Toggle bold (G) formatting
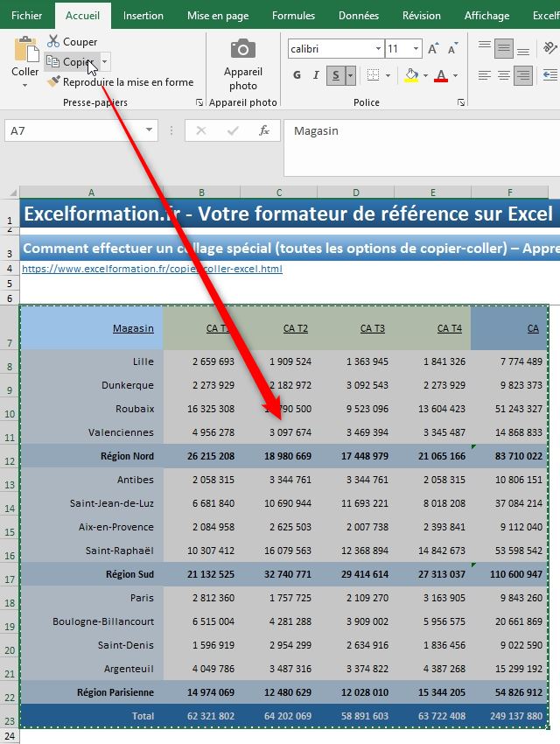This screenshot has width=560, height=744. 297,75
